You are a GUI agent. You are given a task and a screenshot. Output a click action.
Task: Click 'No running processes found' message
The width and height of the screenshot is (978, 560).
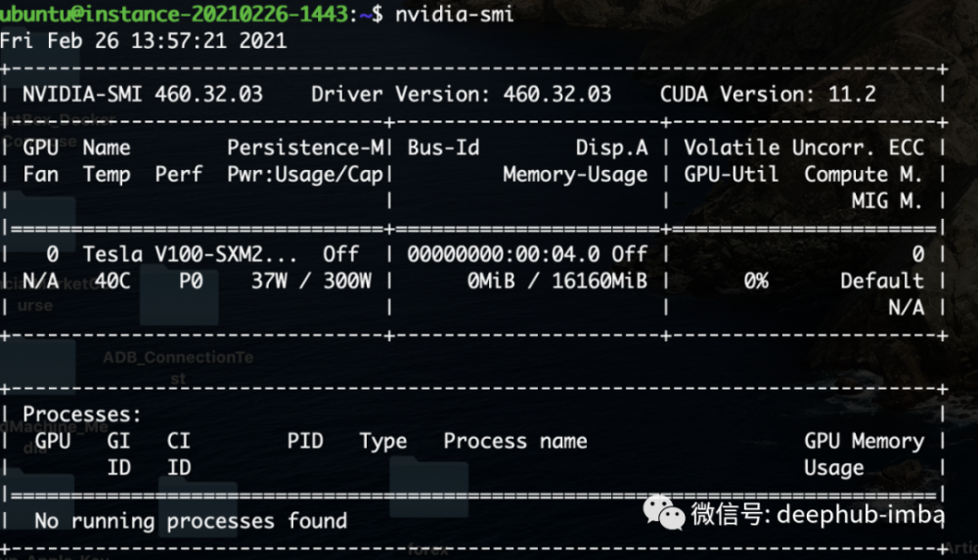click(x=190, y=521)
